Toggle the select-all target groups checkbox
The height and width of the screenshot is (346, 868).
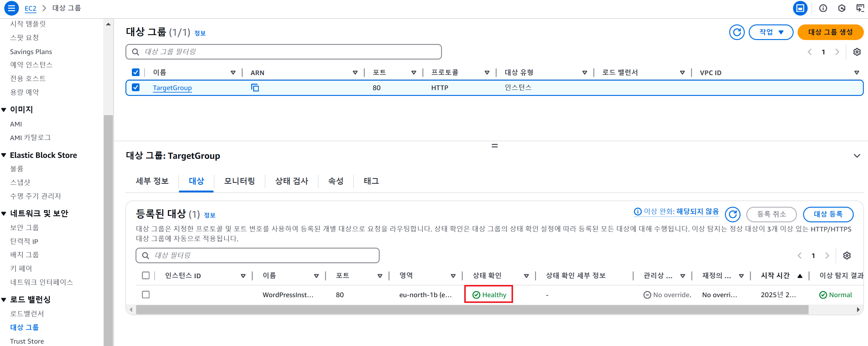(136, 72)
